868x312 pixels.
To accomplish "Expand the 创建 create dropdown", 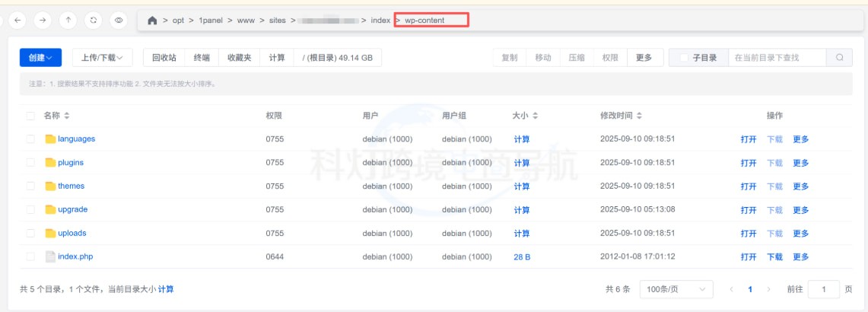I will click(40, 58).
